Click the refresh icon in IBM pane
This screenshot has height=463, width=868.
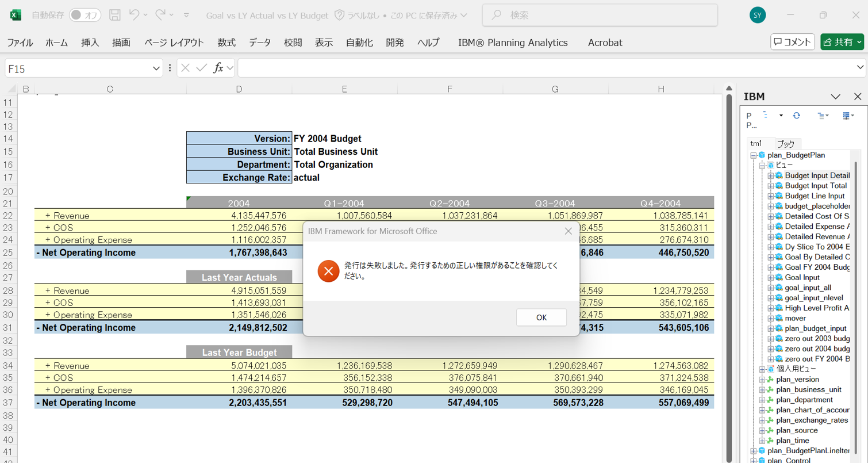tap(796, 115)
